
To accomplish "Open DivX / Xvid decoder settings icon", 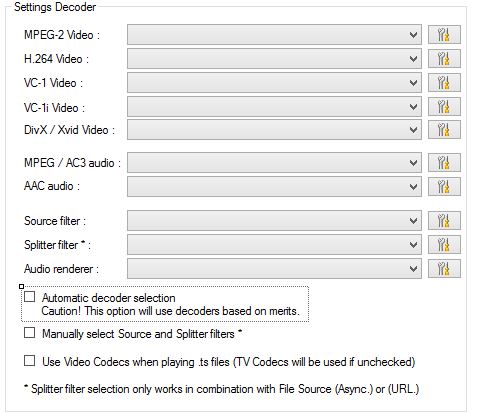I will [x=444, y=129].
